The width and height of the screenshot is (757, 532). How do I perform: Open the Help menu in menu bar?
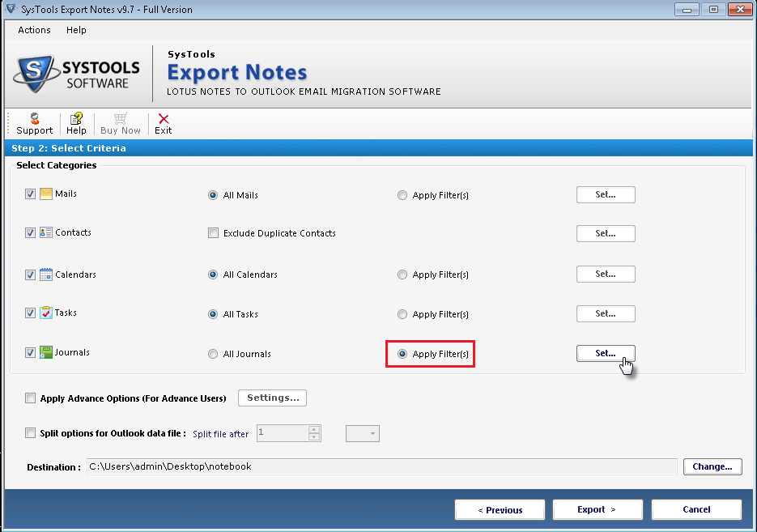[76, 30]
